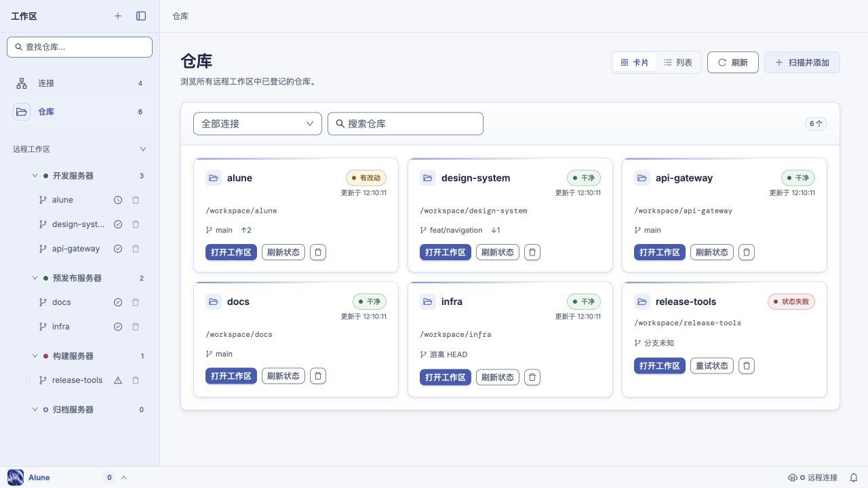Select infra in the sidebar tree
Image resolution: width=868 pixels, height=488 pixels.
61,327
